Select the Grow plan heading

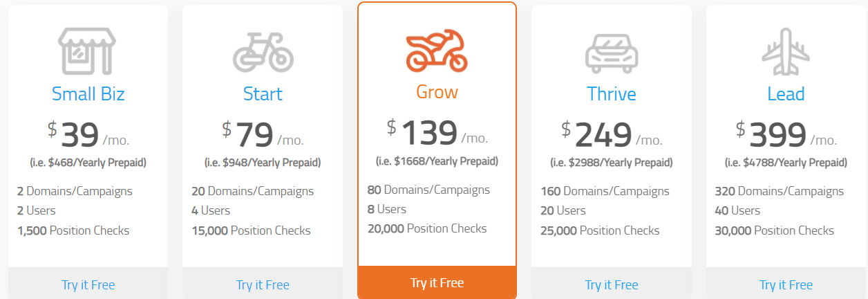[437, 92]
